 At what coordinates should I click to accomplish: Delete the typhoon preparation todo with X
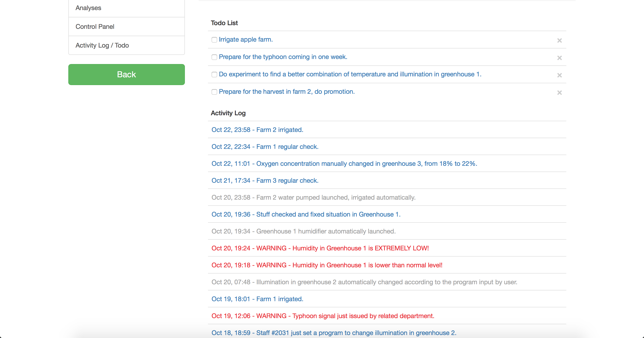point(559,58)
